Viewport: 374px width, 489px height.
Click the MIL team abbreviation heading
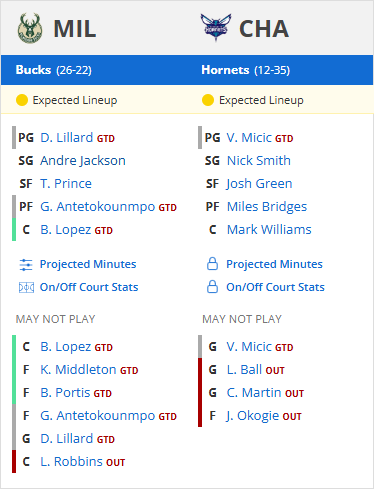(x=75, y=29)
